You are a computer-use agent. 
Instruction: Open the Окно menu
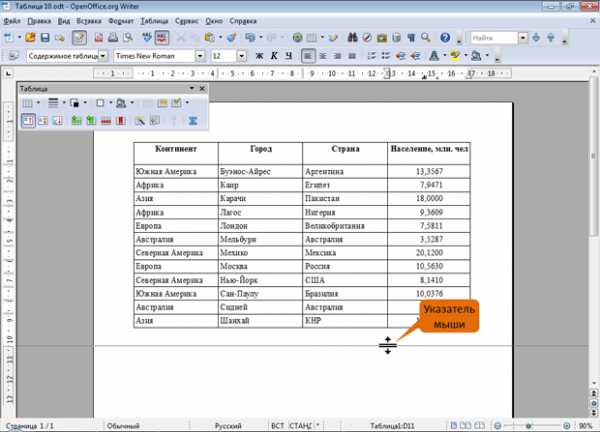click(214, 21)
